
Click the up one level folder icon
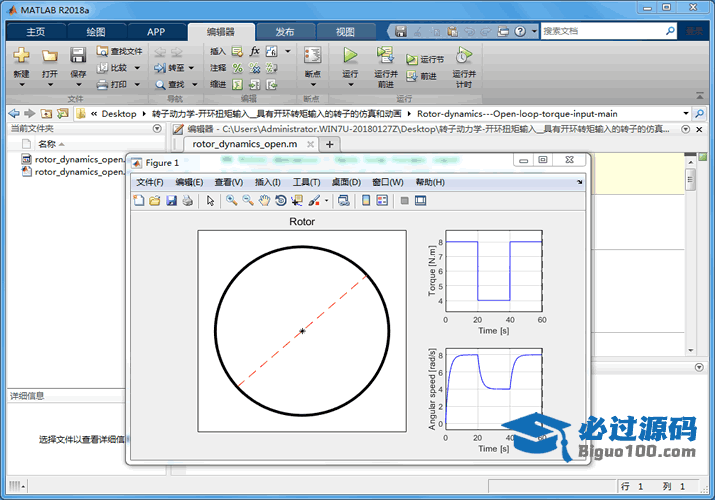pos(46,113)
